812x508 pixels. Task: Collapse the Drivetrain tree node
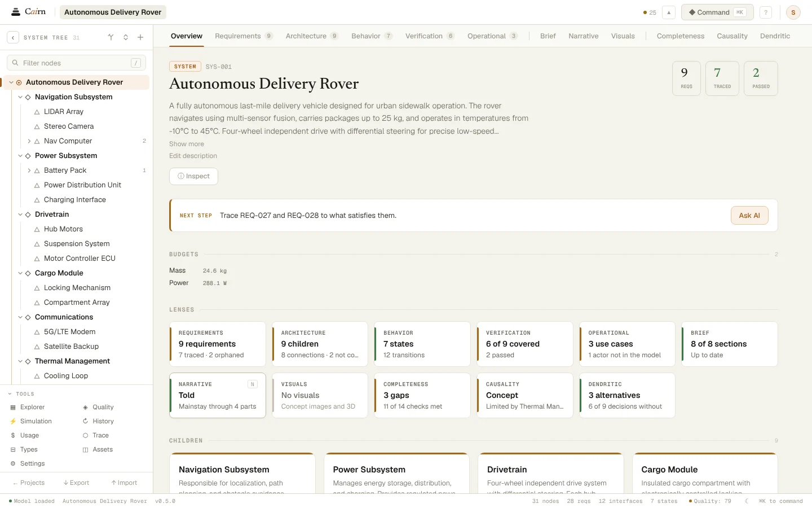(x=20, y=214)
